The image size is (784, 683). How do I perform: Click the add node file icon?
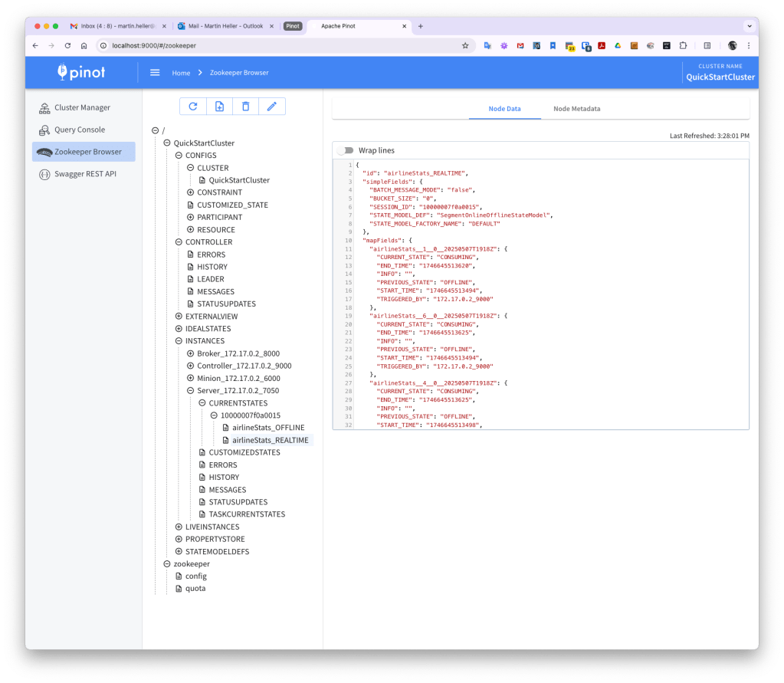(x=219, y=107)
